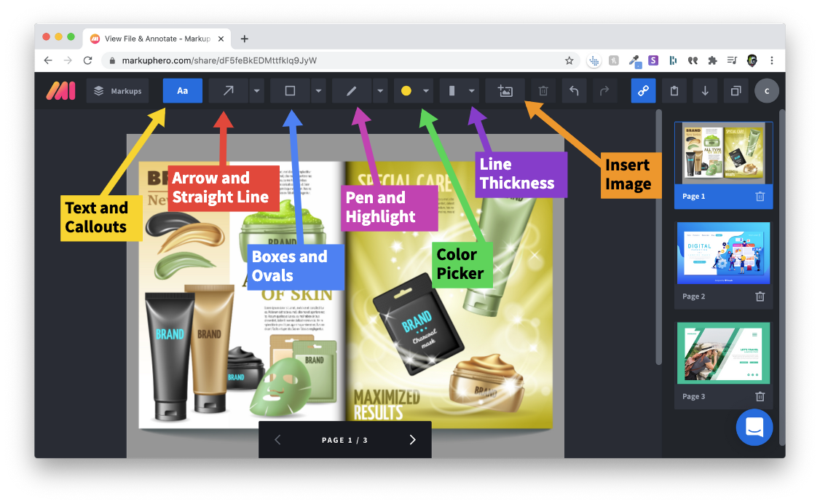Screen dimensions: 820x504
Task: Click the next page arrow
Action: [412, 440]
